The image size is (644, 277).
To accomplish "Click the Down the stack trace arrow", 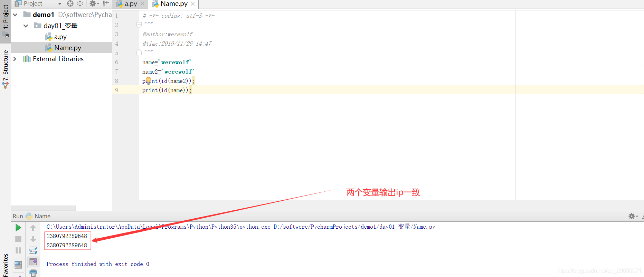I will click(x=33, y=239).
